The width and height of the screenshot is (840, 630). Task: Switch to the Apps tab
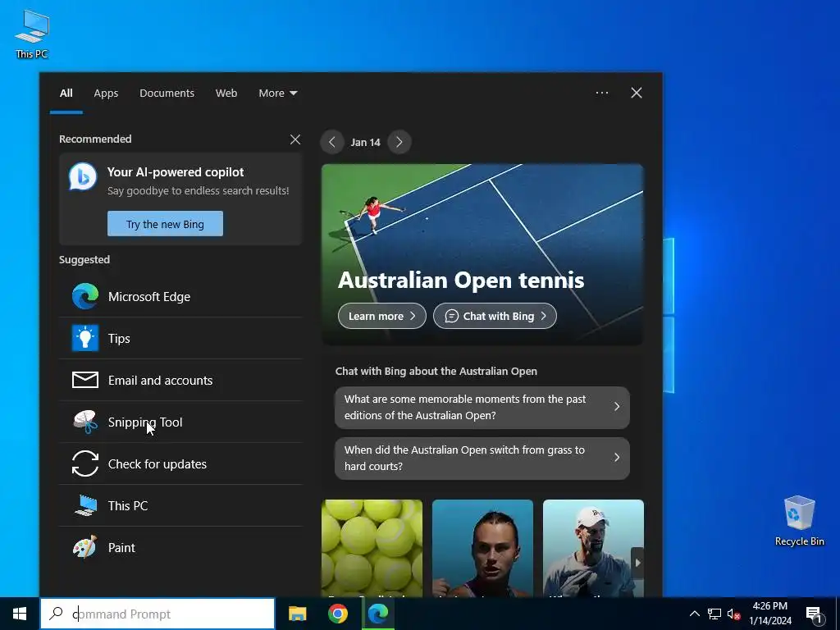pyautogui.click(x=106, y=94)
